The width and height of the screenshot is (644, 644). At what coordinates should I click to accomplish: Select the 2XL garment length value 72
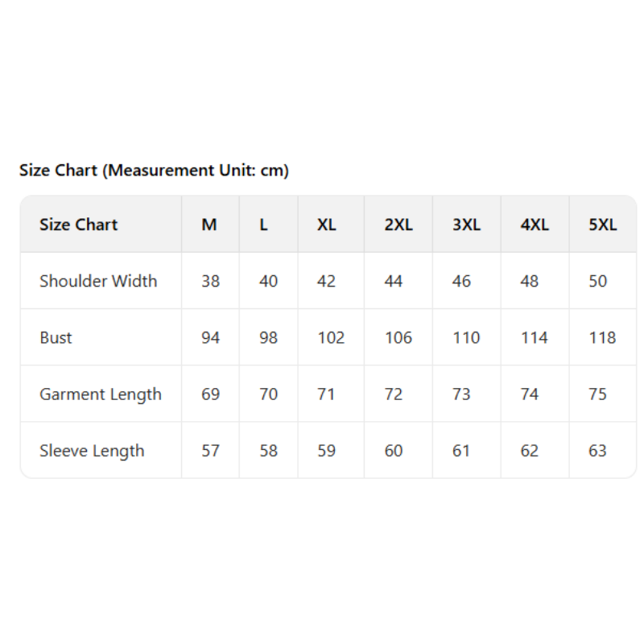394,394
